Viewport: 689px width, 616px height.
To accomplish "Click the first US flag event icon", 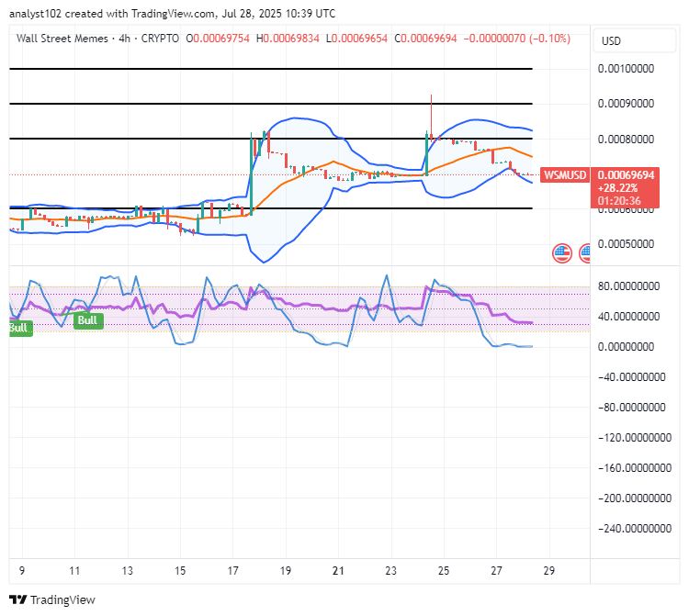I will [562, 253].
